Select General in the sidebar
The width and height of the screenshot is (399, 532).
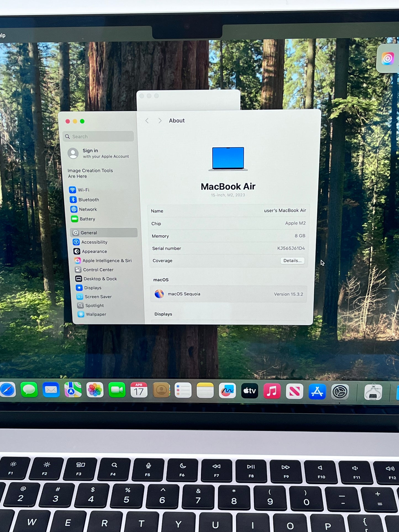104,233
